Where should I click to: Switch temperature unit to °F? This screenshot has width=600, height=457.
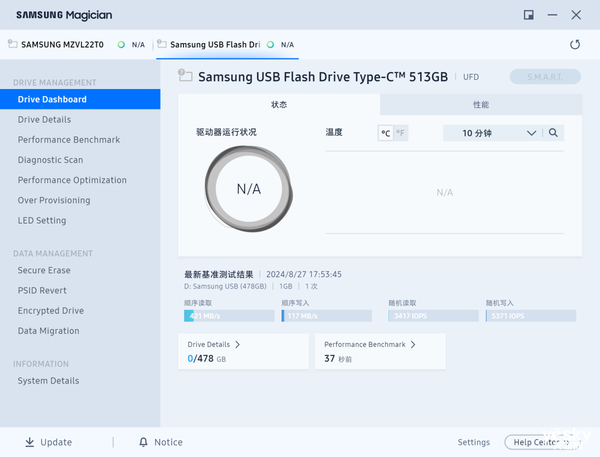point(401,133)
